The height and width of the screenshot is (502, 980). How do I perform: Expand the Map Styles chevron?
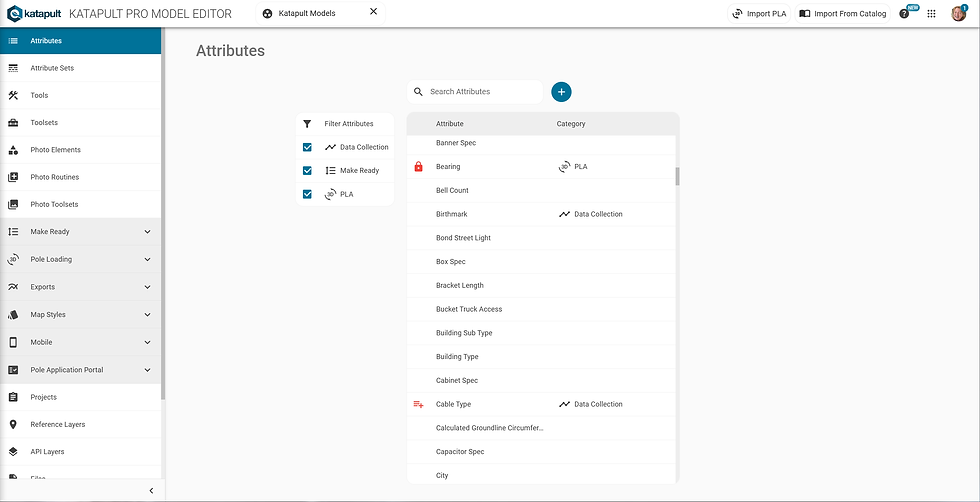click(x=148, y=314)
